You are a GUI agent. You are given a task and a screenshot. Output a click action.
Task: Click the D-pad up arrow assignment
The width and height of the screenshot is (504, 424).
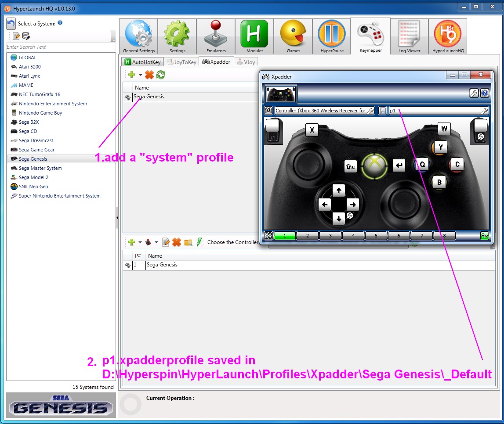point(338,190)
